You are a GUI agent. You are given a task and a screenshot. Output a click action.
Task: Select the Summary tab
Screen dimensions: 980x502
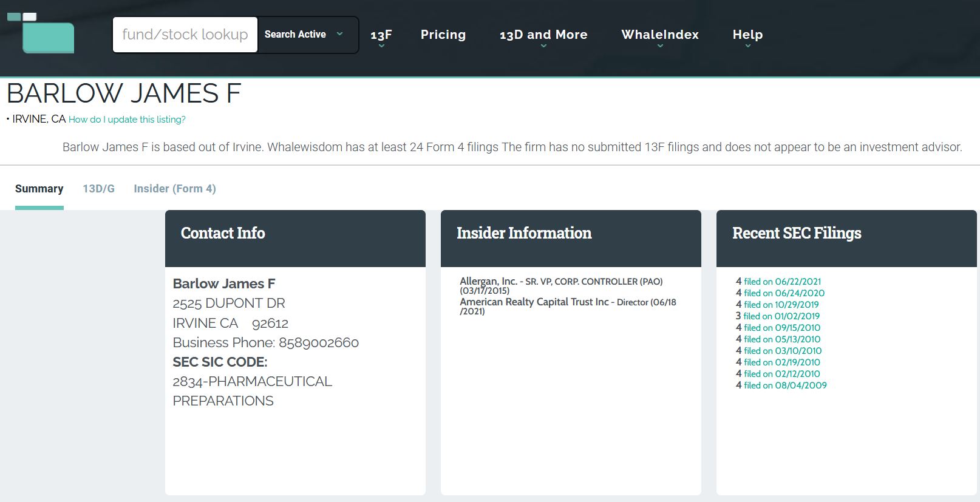pyautogui.click(x=39, y=189)
